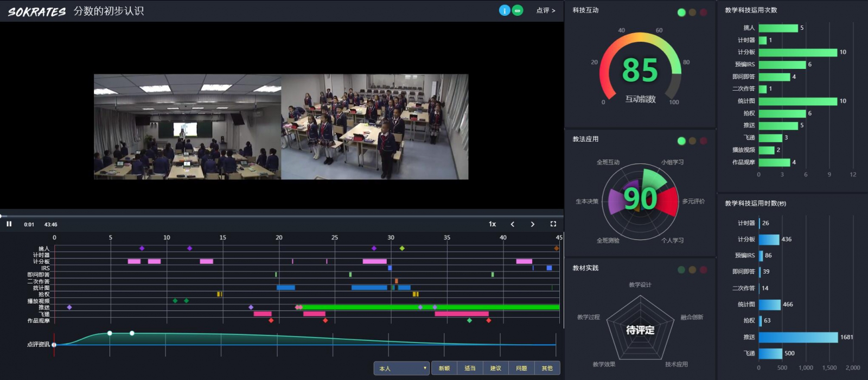Screen dimensions: 868x380
Task: Jump to previous marker with left arrow
Action: (x=513, y=224)
